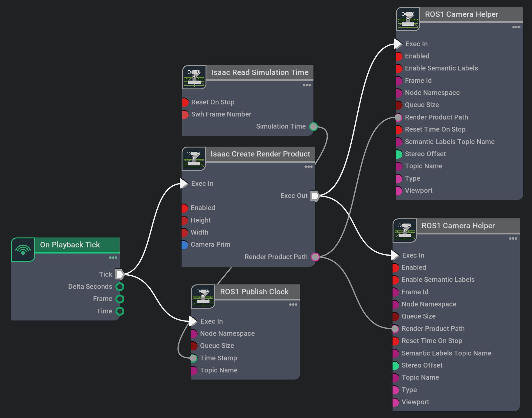Click Frame Id label on lower Camera Helper
The image size is (532, 418).
(x=415, y=292)
